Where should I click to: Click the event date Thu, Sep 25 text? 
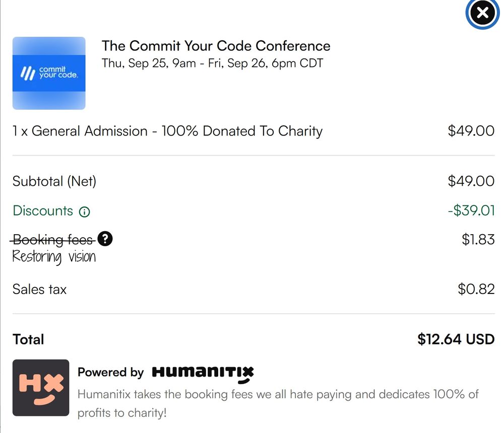212,63
